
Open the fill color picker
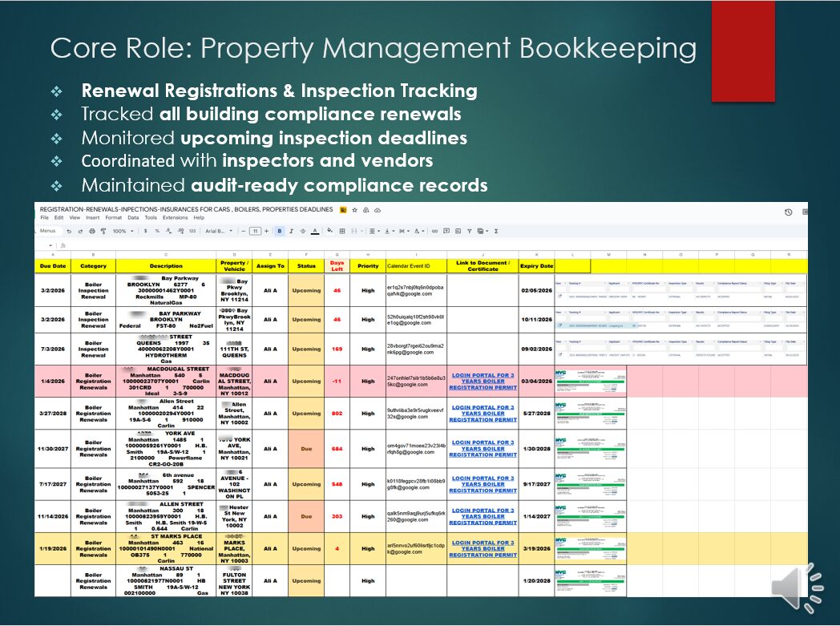click(x=329, y=231)
